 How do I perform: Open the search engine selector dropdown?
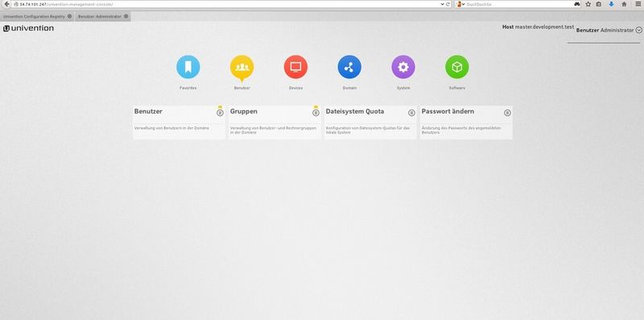[460, 4]
